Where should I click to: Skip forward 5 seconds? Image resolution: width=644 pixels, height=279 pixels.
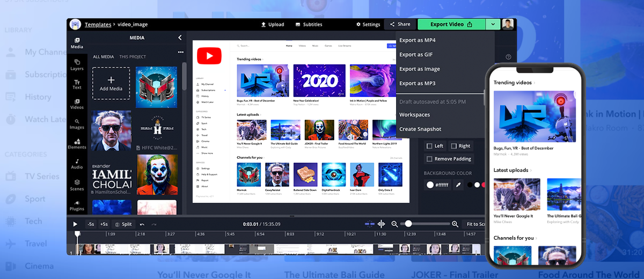104,224
